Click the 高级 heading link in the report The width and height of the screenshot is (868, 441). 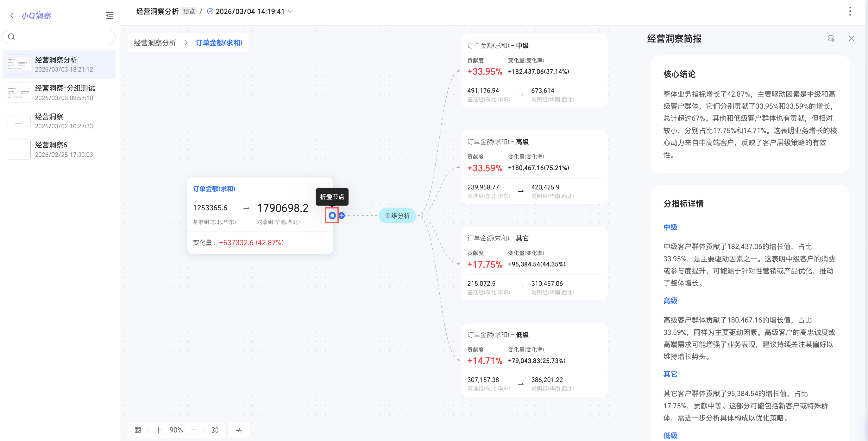670,300
